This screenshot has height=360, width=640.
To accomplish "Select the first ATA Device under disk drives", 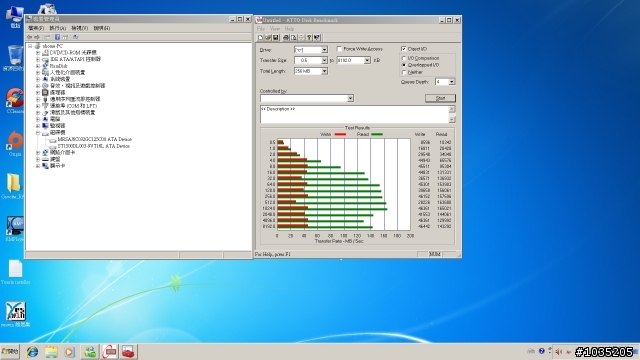I will [x=95, y=139].
